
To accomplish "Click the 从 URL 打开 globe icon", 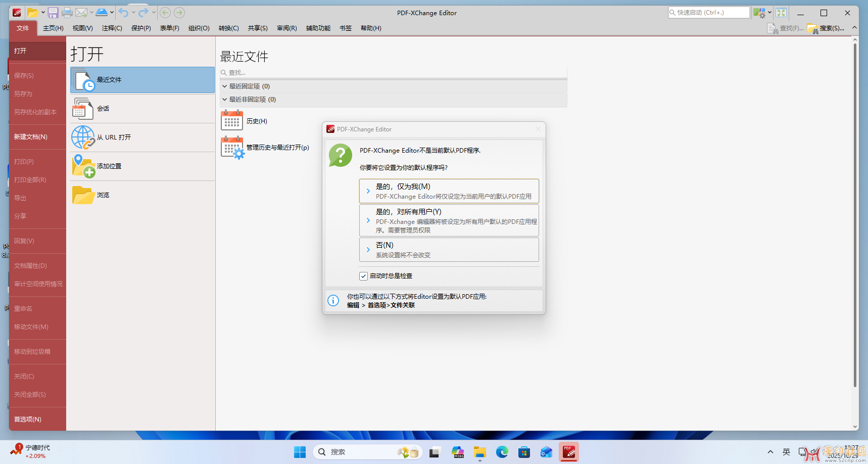I will click(83, 136).
